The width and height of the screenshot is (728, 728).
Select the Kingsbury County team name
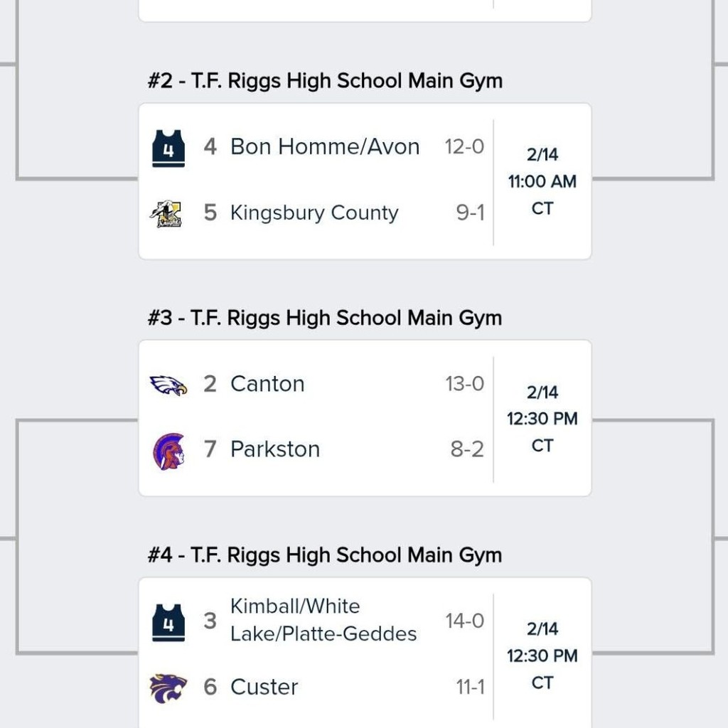tap(314, 213)
